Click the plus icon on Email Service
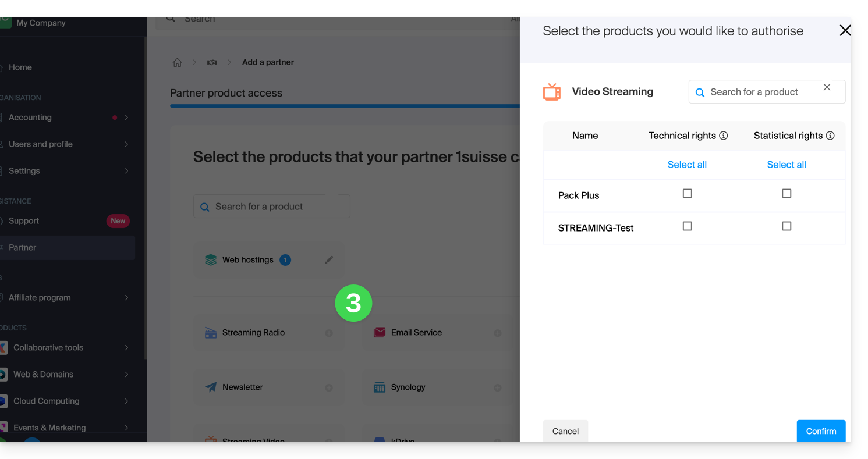The image size is (868, 459). pos(498,333)
